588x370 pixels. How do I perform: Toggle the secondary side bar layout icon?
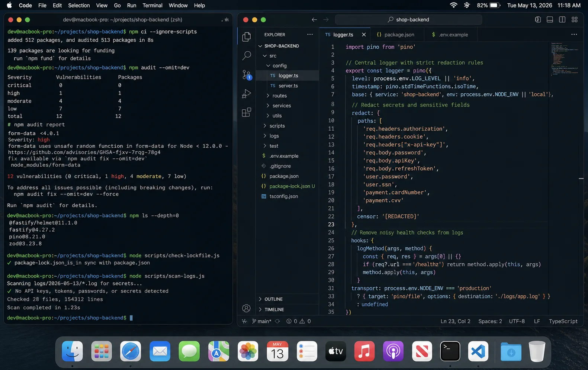tap(562, 19)
